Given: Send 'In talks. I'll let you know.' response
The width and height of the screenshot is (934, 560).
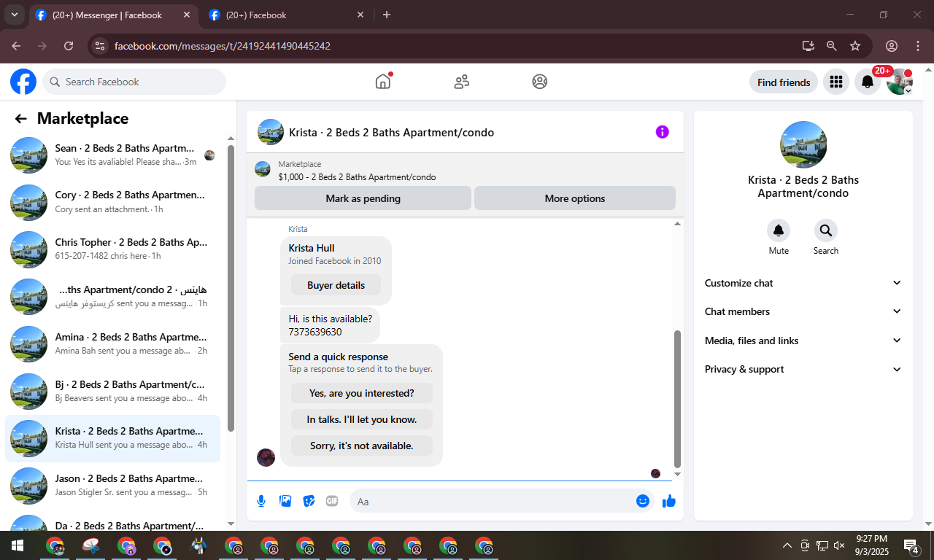Looking at the screenshot, I should (362, 419).
